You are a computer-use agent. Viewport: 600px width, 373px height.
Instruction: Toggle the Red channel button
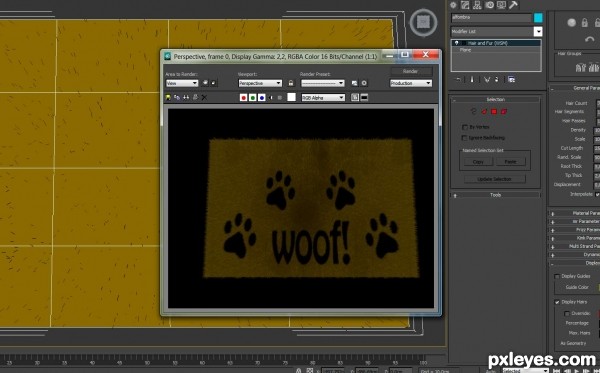[x=243, y=98]
